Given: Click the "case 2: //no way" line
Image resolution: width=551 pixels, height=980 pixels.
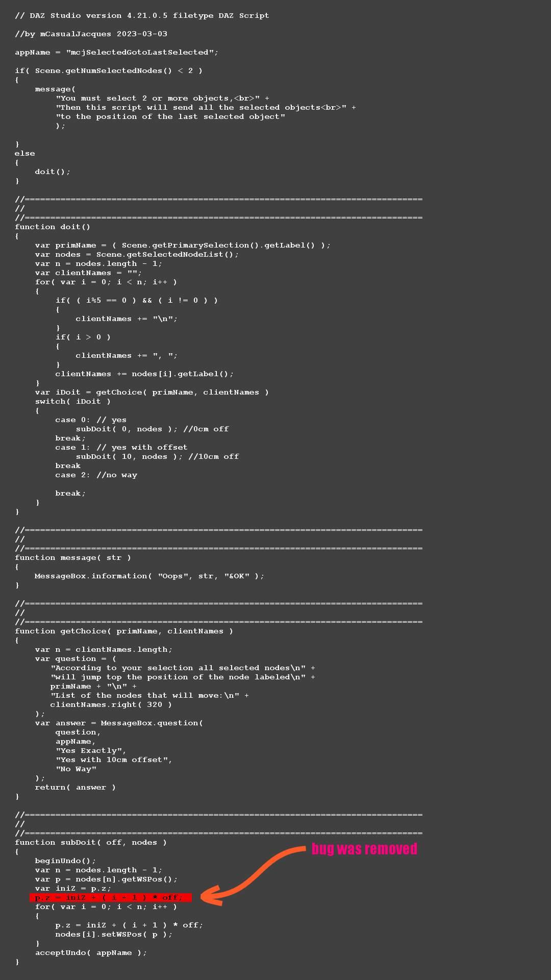Looking at the screenshot, I should pyautogui.click(x=96, y=475).
